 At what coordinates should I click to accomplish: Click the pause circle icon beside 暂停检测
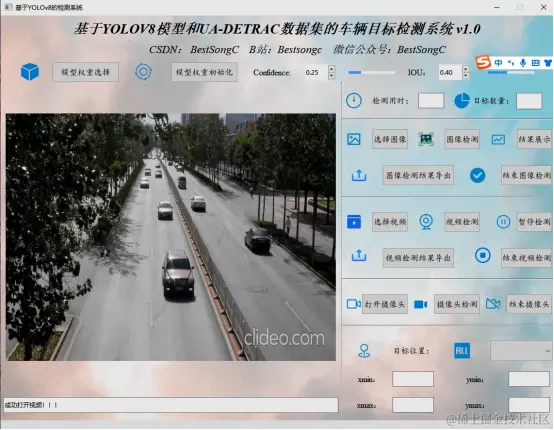[503, 222]
